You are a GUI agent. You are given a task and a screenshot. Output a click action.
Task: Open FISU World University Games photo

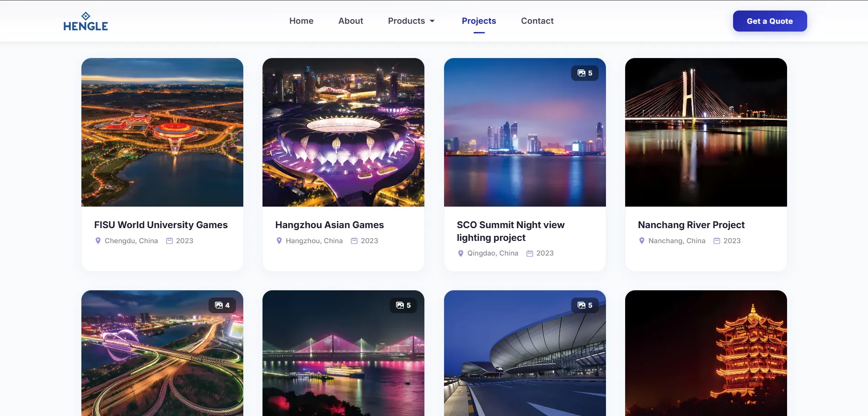pyautogui.click(x=162, y=132)
